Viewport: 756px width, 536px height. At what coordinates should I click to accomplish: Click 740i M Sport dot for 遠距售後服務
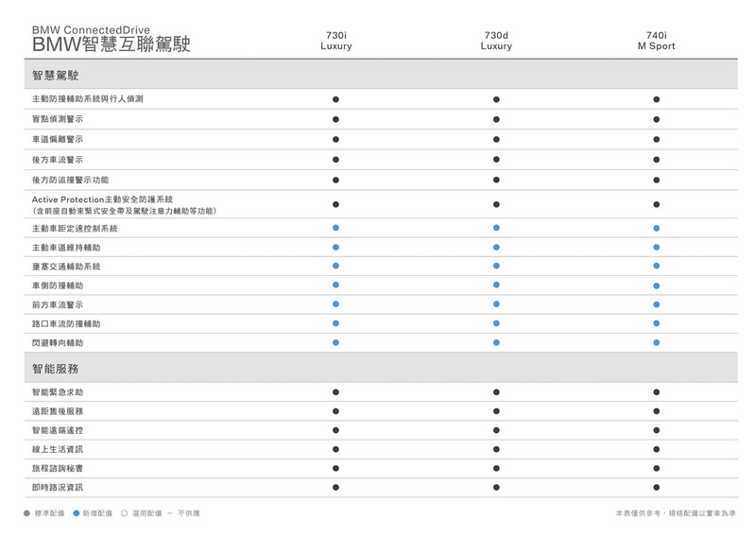coord(656,411)
